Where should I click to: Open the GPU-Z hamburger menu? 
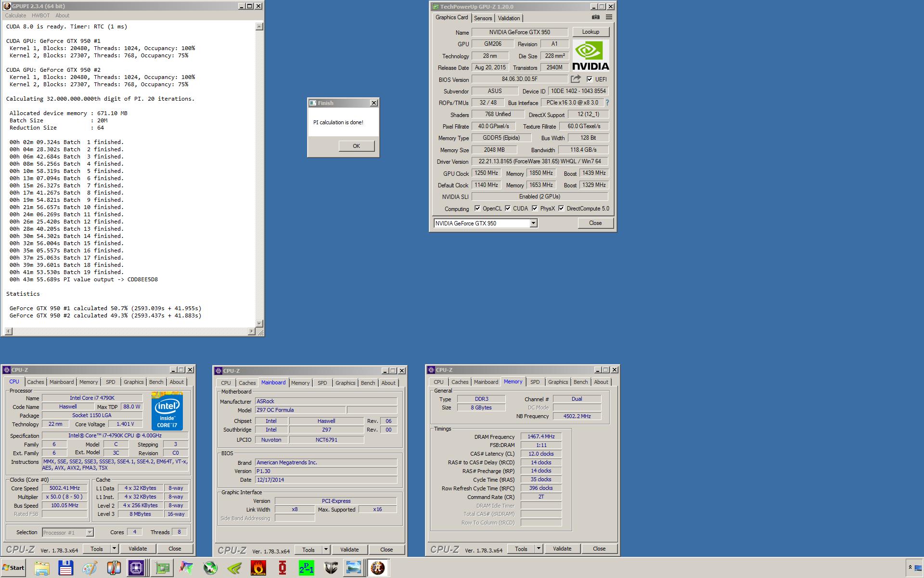(x=609, y=17)
